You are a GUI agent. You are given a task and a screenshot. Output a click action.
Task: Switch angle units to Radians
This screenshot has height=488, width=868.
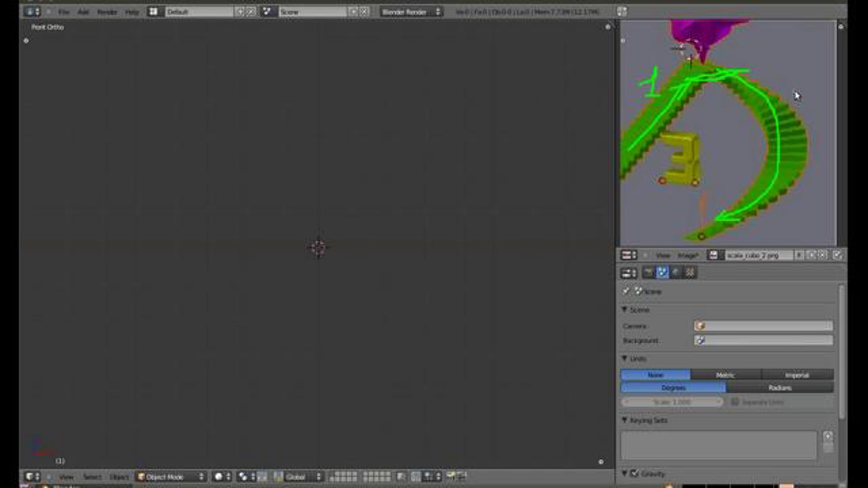click(779, 388)
